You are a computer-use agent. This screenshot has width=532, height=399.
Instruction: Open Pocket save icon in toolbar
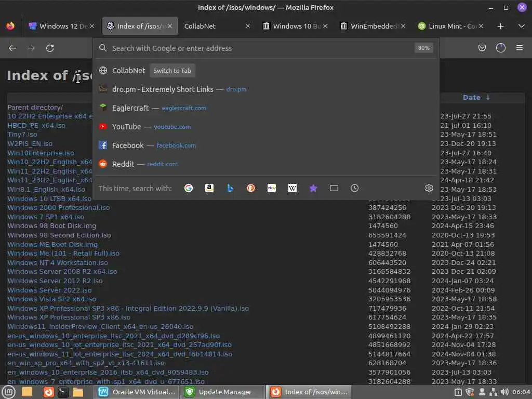[482, 48]
